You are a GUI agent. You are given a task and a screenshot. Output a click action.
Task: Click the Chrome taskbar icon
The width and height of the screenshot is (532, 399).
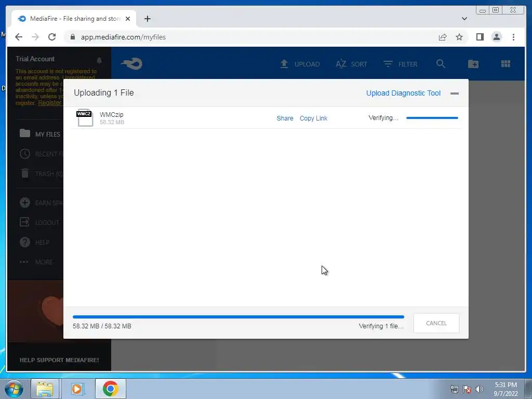pos(111,389)
